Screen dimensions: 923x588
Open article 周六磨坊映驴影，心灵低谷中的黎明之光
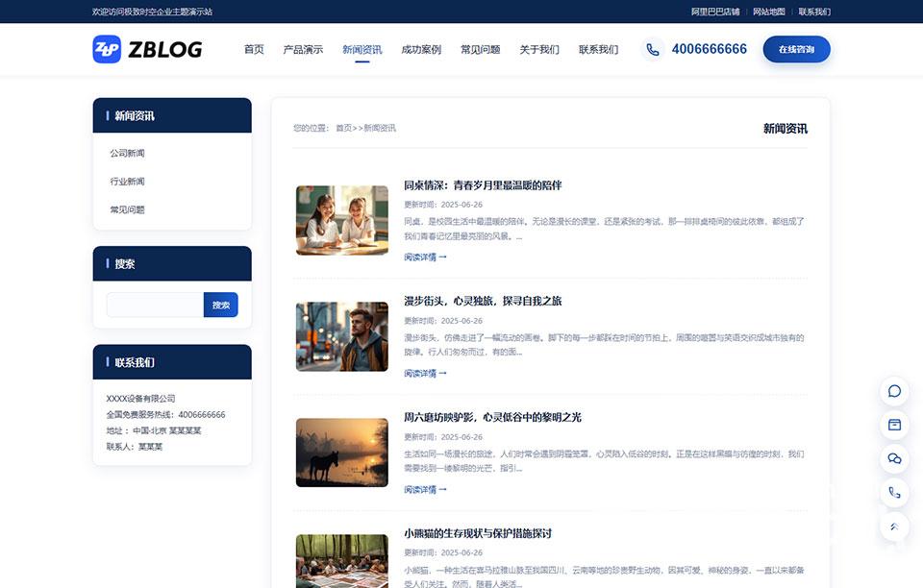click(492, 418)
